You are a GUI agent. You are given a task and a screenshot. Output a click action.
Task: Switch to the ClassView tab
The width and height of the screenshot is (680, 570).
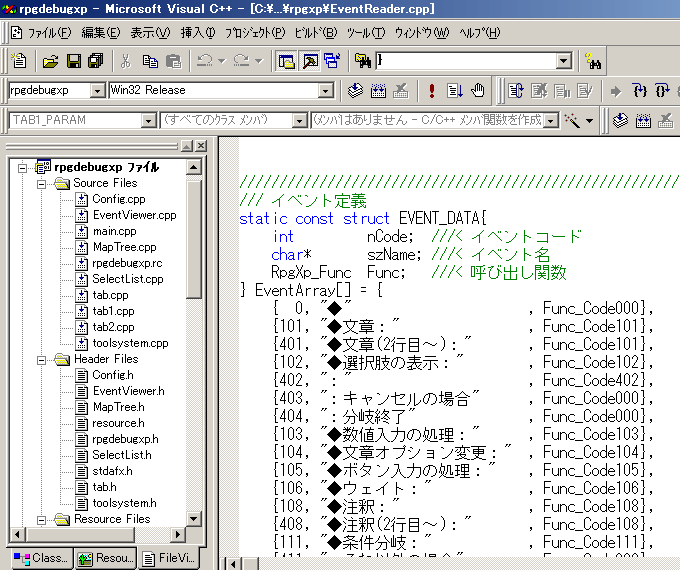click(40, 558)
